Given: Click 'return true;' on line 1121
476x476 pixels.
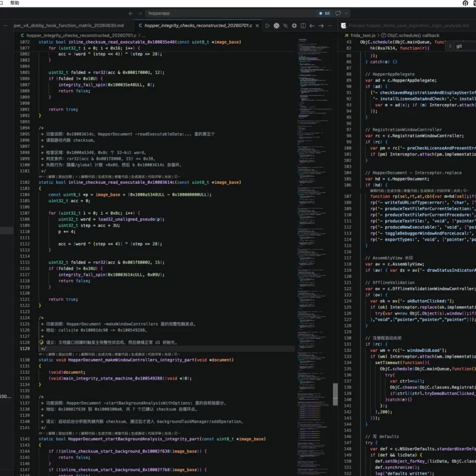Looking at the screenshot, I should point(63,299).
